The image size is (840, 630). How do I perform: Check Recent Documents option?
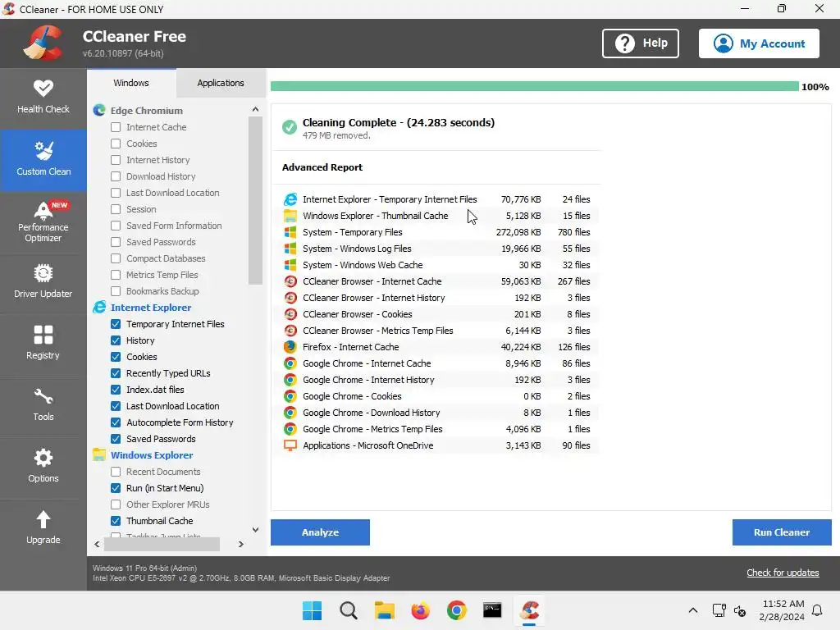coord(116,472)
